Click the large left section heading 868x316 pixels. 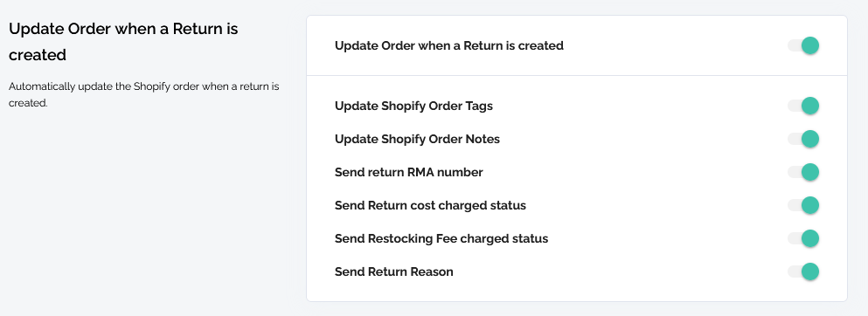(123, 41)
